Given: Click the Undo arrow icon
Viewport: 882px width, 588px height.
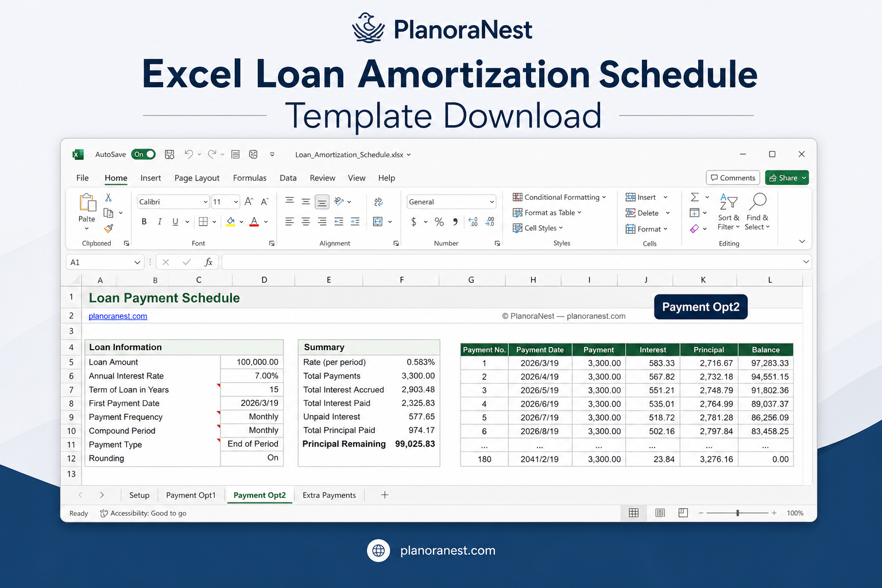Looking at the screenshot, I should (x=188, y=154).
